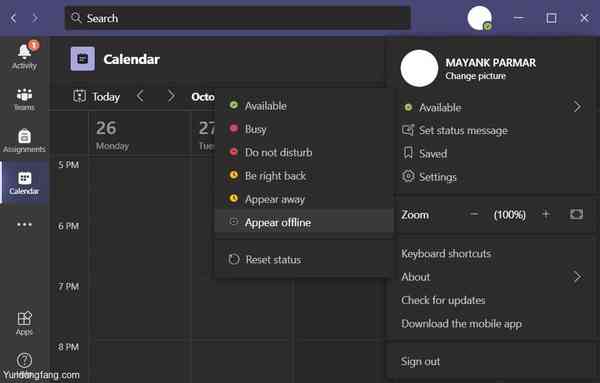Click in the Search box
This screenshot has height=383, width=600.
(x=238, y=18)
